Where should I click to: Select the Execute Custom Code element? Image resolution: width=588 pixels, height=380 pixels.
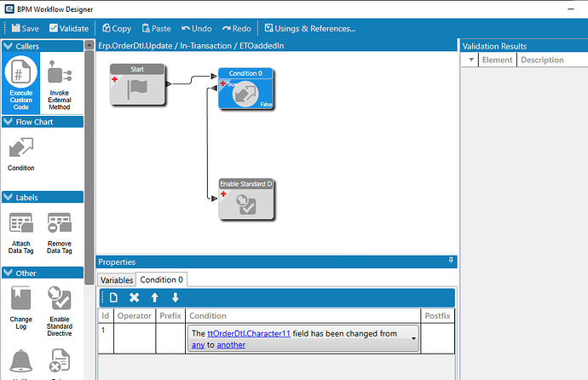coord(21,83)
